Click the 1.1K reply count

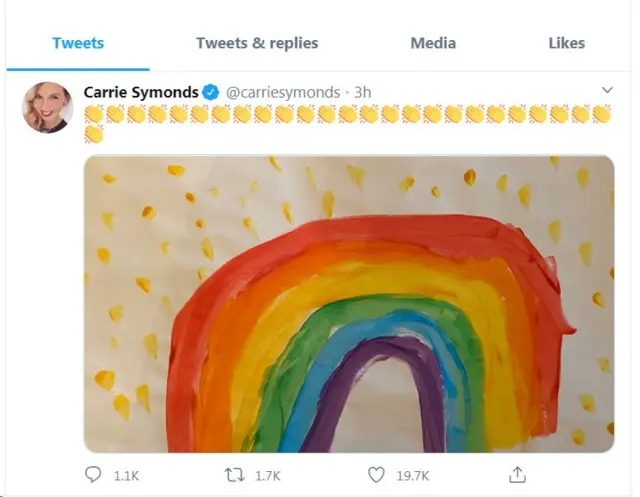[x=126, y=476]
